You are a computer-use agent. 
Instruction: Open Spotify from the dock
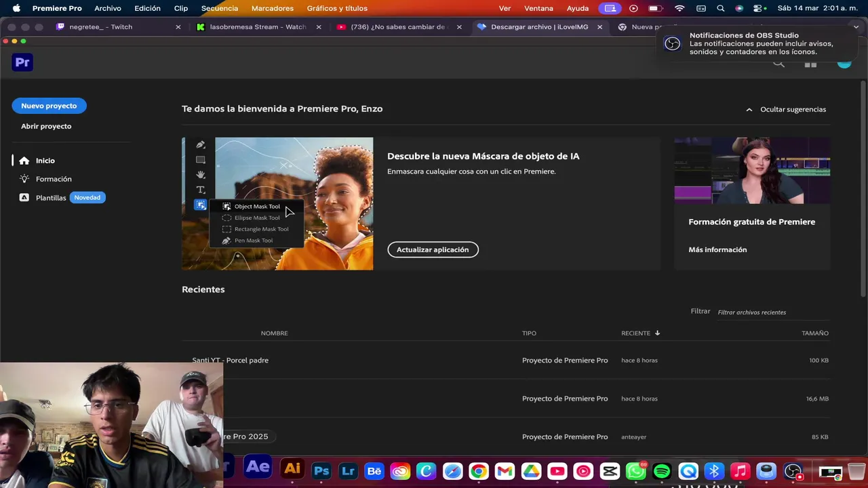662,470
